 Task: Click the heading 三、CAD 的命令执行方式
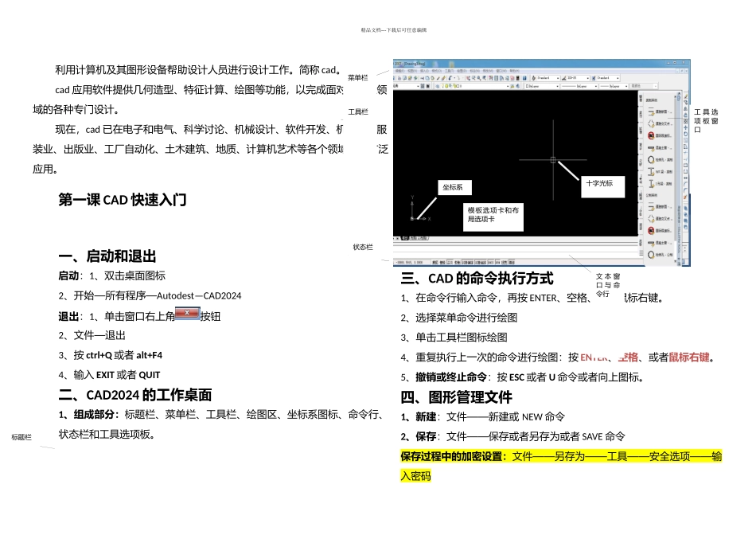point(477,279)
